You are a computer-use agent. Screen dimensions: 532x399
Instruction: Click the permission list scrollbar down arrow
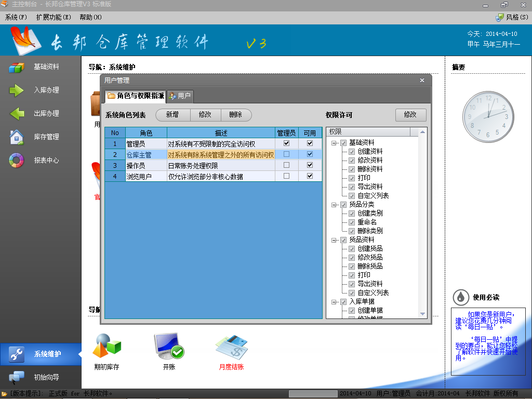tap(422, 314)
